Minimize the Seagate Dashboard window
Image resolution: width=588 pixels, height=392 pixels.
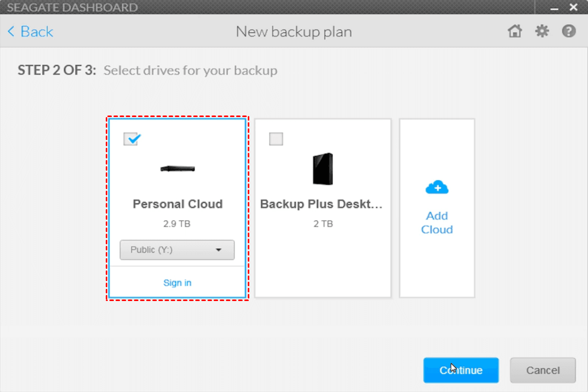pos(553,7)
